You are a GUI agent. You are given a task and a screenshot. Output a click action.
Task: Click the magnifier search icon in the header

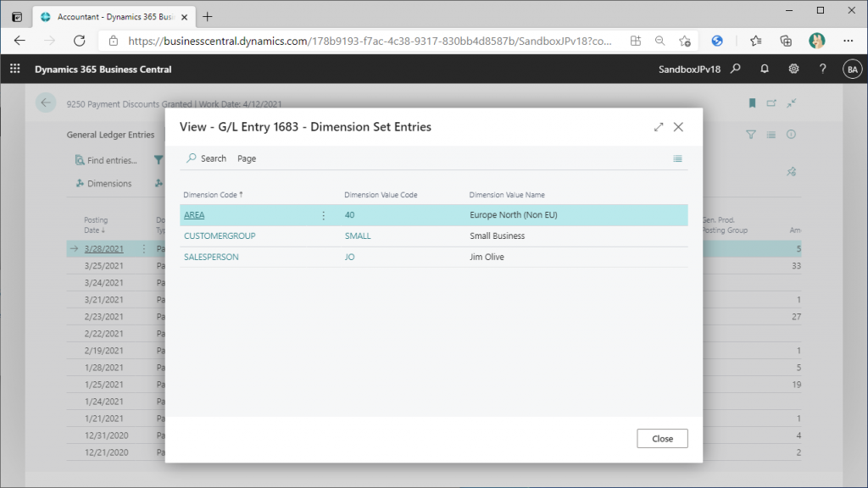click(736, 69)
